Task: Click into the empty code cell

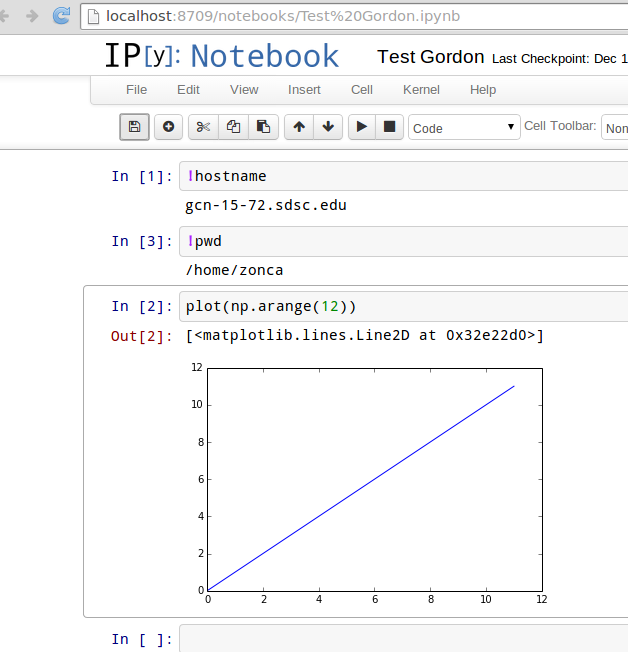Action: [x=403, y=639]
